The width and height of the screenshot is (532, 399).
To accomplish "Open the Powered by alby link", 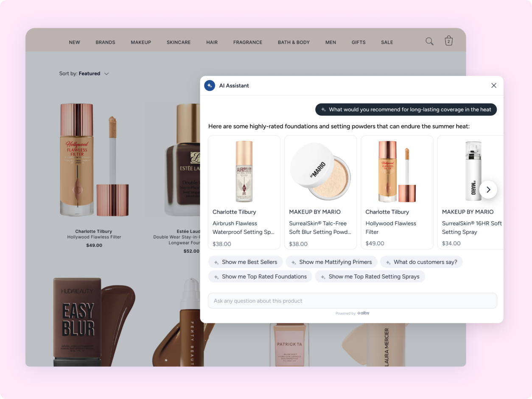I will pyautogui.click(x=353, y=313).
